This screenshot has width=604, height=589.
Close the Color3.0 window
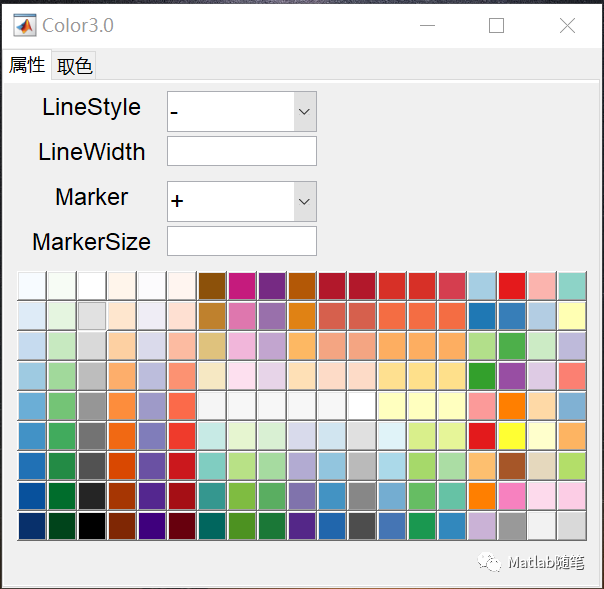[x=567, y=26]
